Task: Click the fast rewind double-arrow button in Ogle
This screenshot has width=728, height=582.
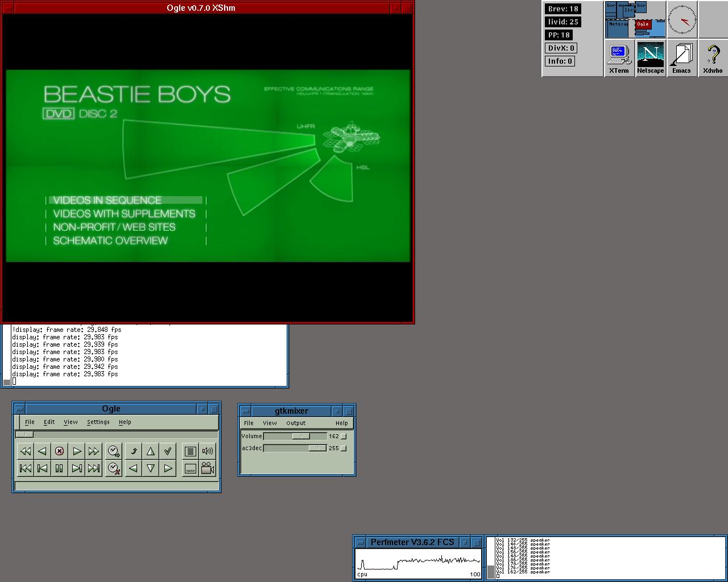Action: [25, 451]
